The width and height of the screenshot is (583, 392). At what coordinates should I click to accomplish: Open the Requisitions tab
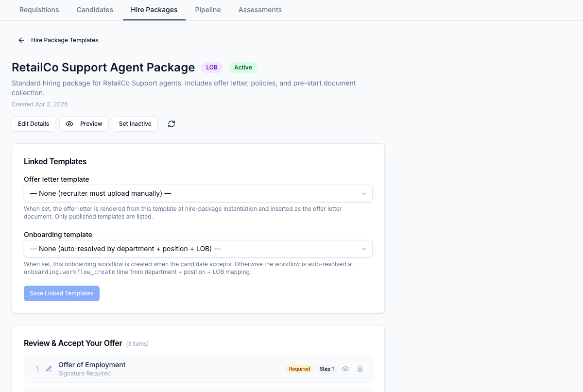39,10
